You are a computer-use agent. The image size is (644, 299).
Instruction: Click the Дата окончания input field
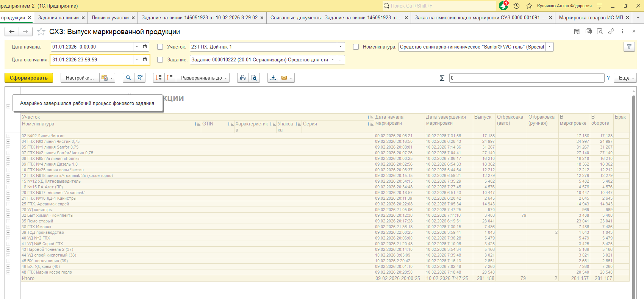coord(92,60)
